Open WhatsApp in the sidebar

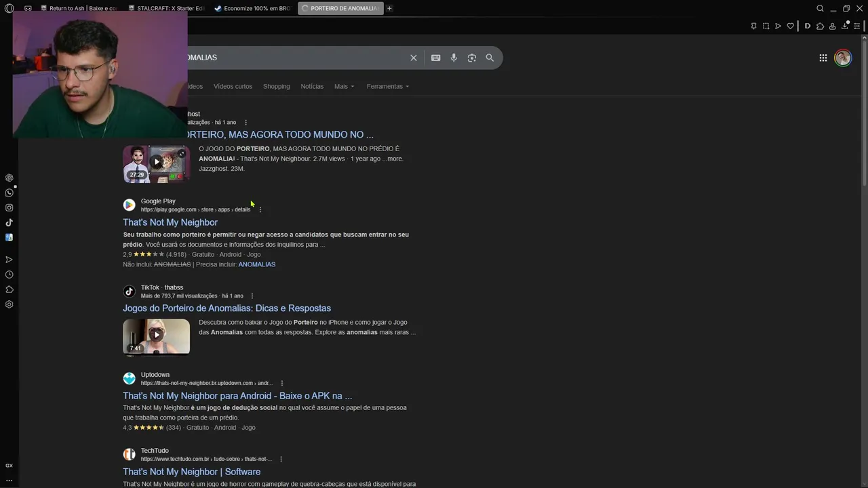[9, 192]
